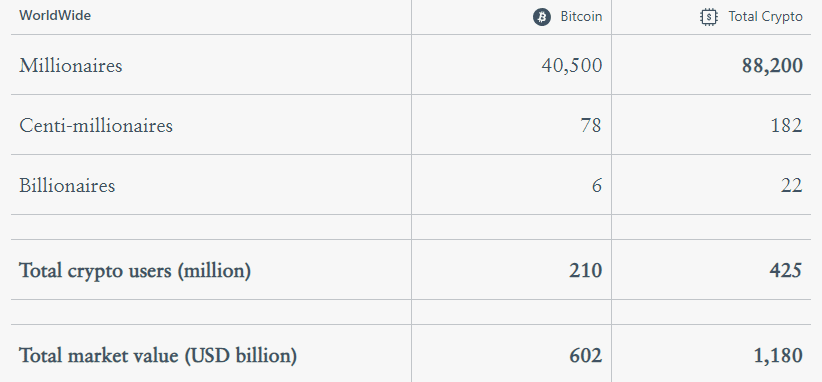Screen dimensions: 822x382
Task: Select Total Crypto billionaires value 22
Action: tap(792, 185)
